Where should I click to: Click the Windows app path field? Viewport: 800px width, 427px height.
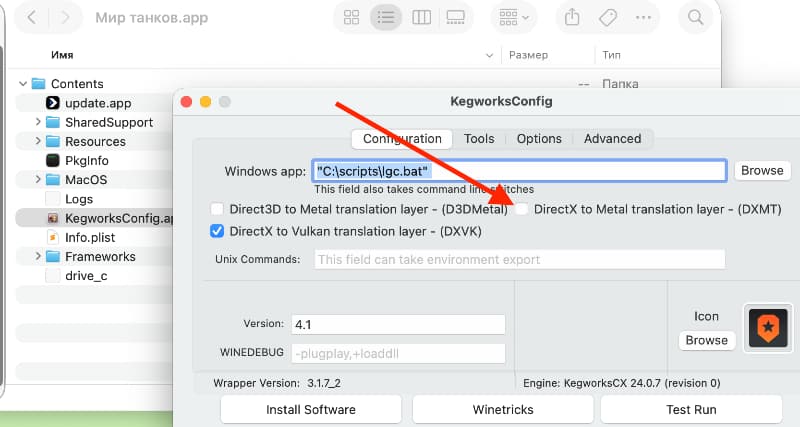click(x=519, y=171)
